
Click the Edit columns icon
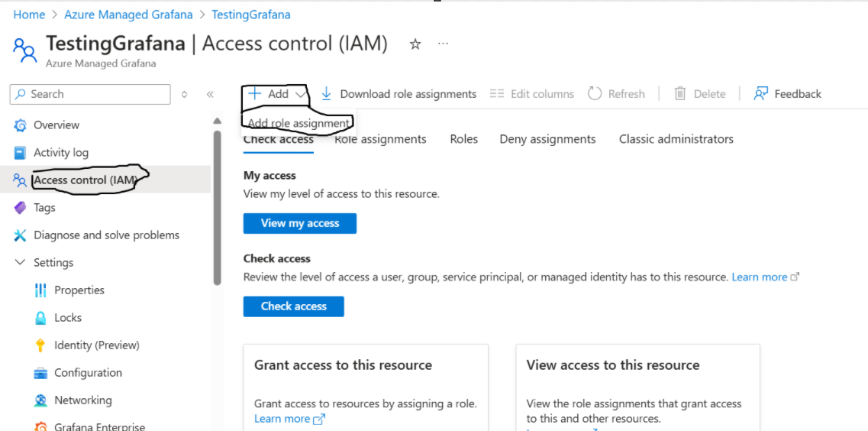point(497,94)
